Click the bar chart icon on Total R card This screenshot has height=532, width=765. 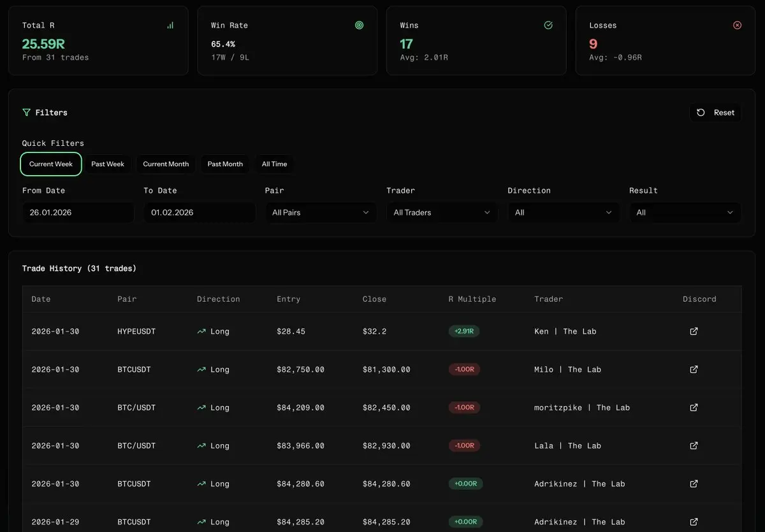coord(170,25)
